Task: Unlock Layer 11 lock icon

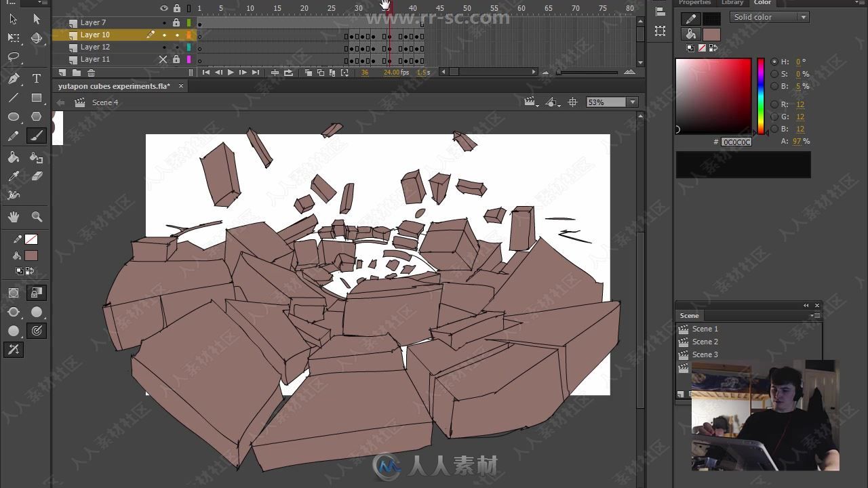Action: (x=176, y=59)
